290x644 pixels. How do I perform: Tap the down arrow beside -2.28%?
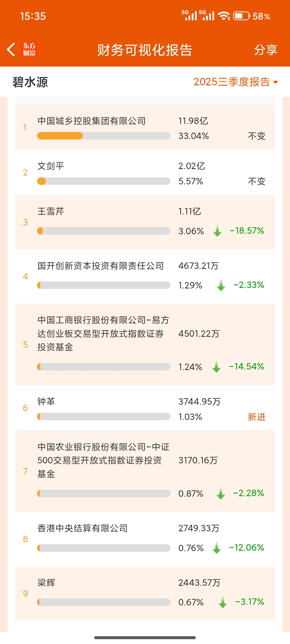coord(220,493)
